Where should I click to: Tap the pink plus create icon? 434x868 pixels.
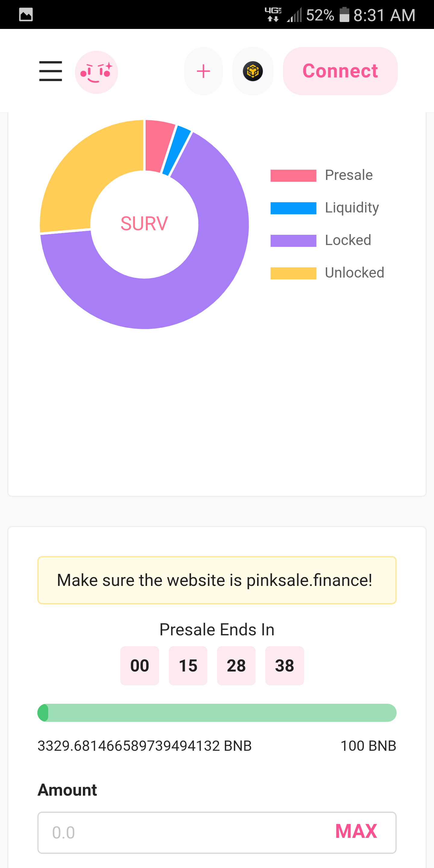coord(203,71)
